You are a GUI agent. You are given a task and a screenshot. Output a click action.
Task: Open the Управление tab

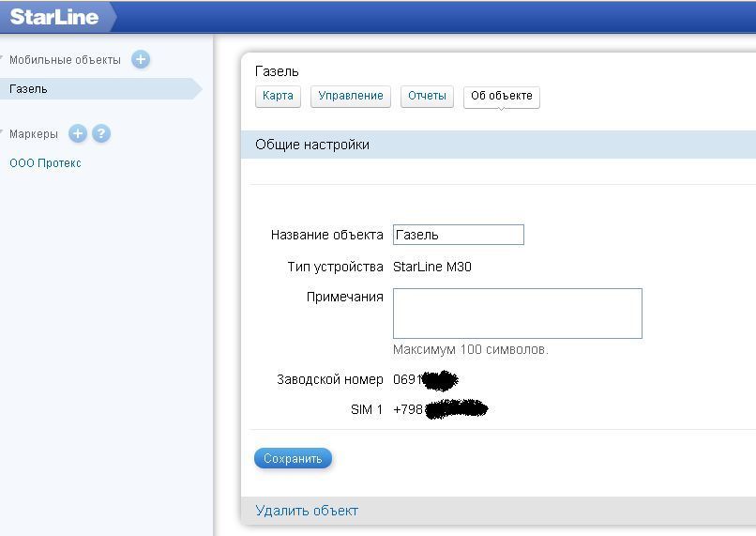tap(351, 97)
